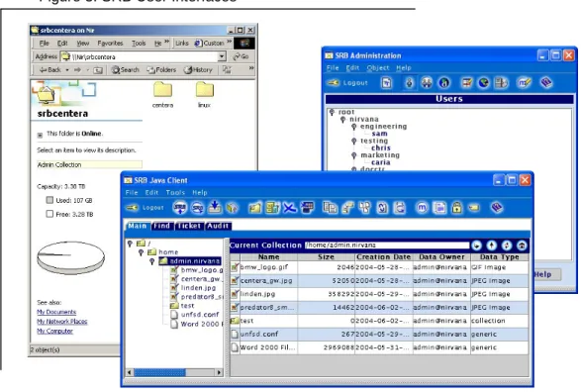Click the right arrow of tree horizontal scrollbar
The image size is (581, 392).
point(220,372)
